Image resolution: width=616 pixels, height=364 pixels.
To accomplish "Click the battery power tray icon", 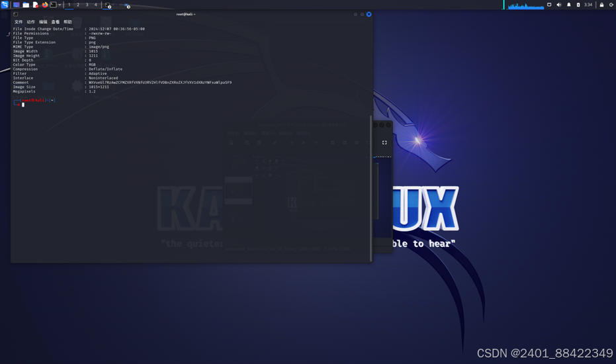I will [578, 5].
